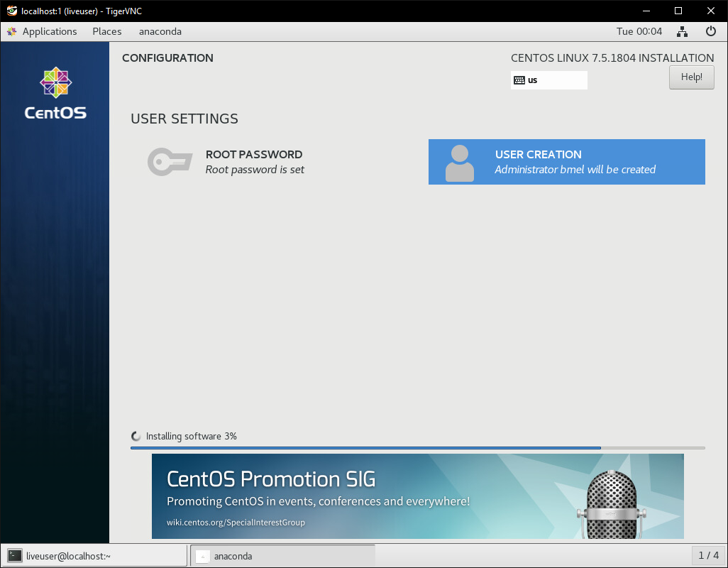The image size is (728, 568).
Task: Open the anaconda app menu
Action: 160,31
